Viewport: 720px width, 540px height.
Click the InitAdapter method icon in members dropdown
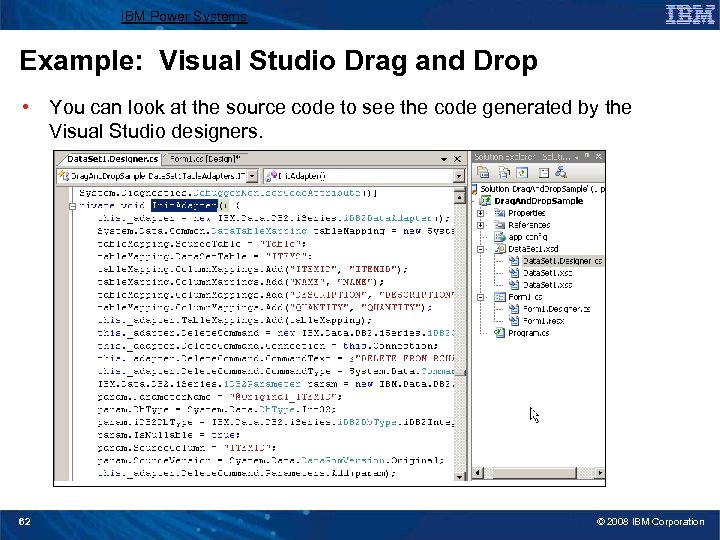(271, 176)
